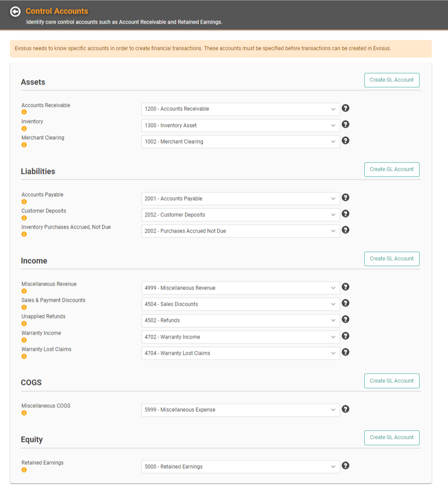Expand the 1200 - Accounts Receivable dropdown
The width and height of the screenshot is (448, 502).
pyautogui.click(x=240, y=109)
